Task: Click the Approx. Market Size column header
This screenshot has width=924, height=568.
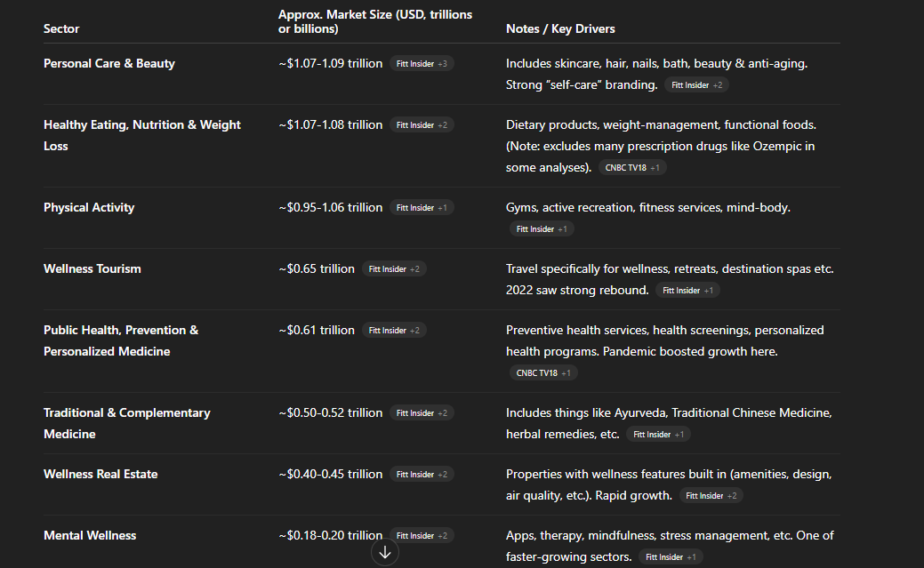Action: click(x=375, y=21)
